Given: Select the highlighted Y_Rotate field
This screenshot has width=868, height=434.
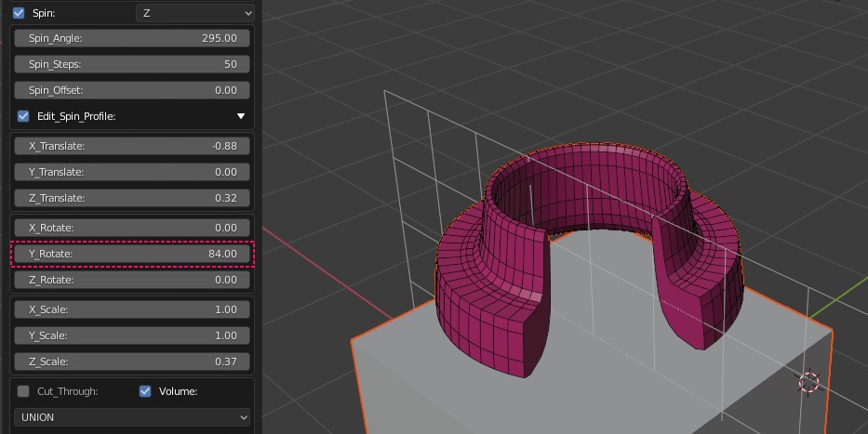Looking at the screenshot, I should coord(132,254).
